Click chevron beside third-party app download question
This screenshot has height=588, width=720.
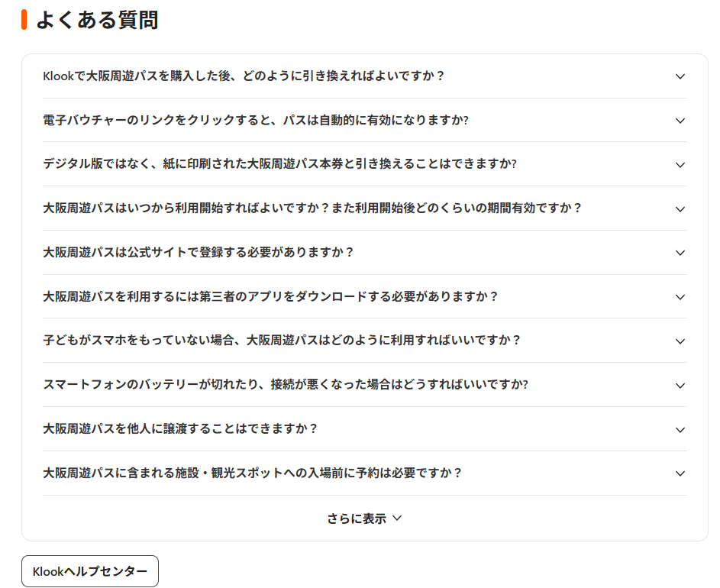pos(680,297)
